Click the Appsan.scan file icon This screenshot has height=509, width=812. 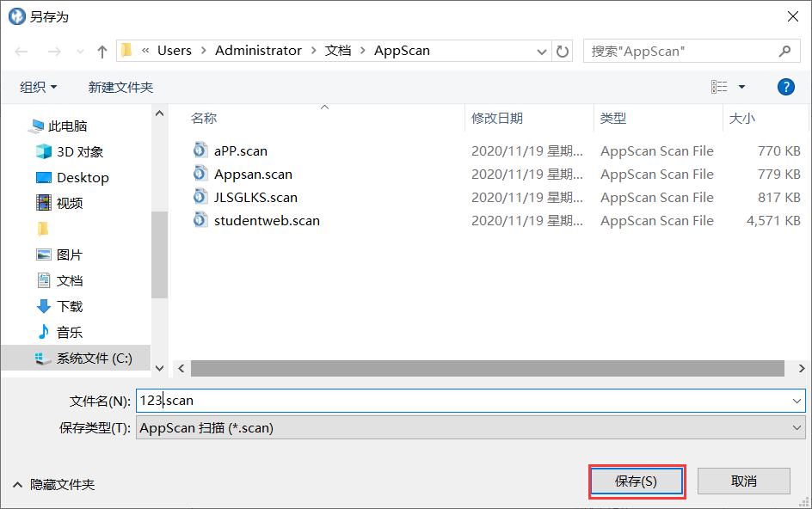click(200, 174)
